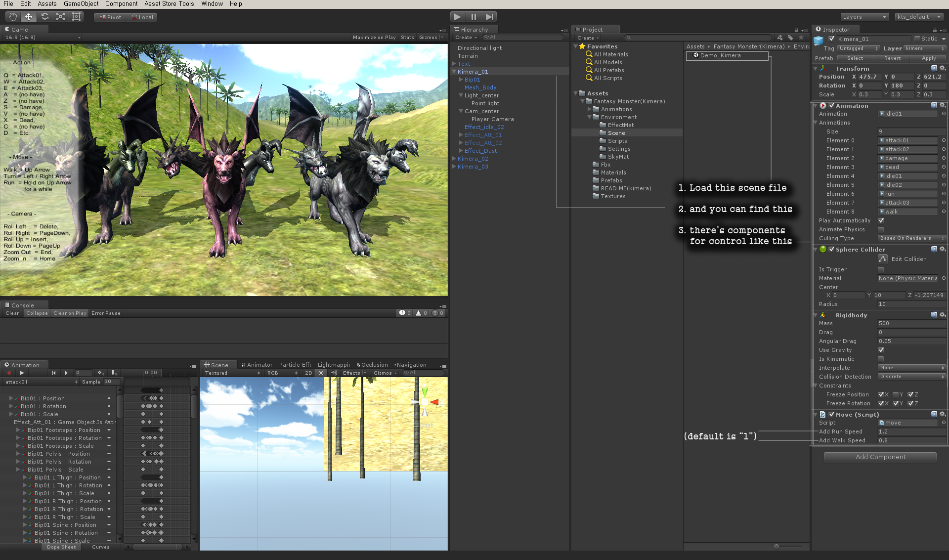Click the Edit Collider icon button
Image resolution: width=949 pixels, height=560 pixels.
pos(883,259)
